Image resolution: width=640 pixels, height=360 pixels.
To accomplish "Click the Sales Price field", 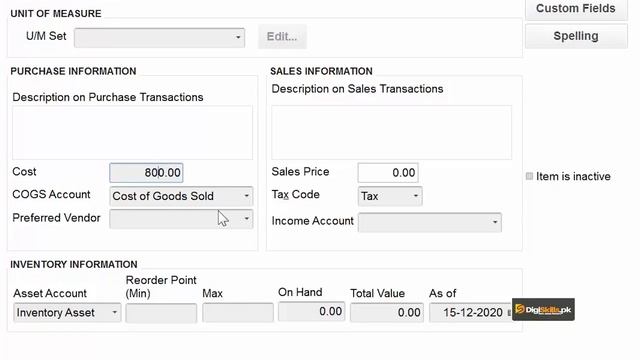I will 388,173.
